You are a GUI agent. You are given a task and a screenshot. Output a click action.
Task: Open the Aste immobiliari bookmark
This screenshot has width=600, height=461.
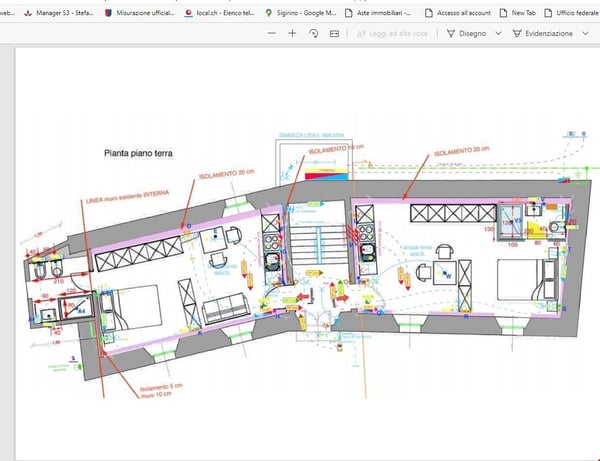pos(378,13)
